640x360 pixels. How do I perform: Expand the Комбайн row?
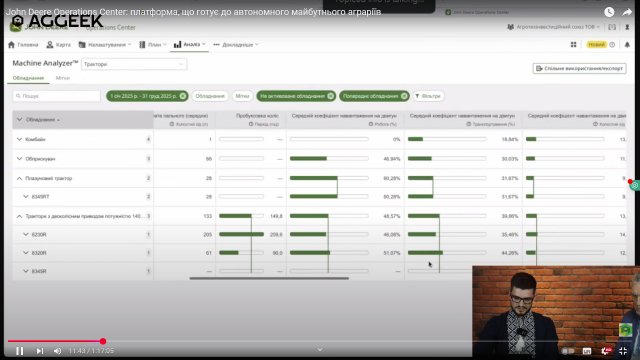click(x=19, y=139)
